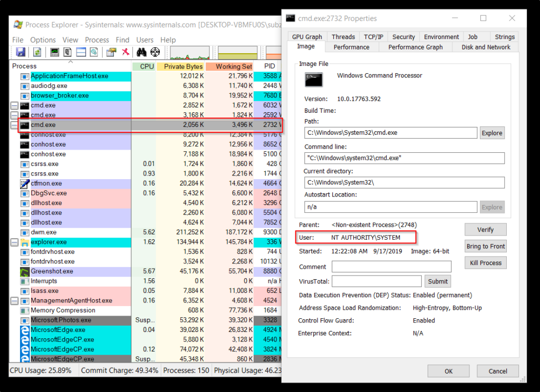Click the Refresh Now toolbar icon
Viewport: 540px width, 392px height.
[37, 52]
